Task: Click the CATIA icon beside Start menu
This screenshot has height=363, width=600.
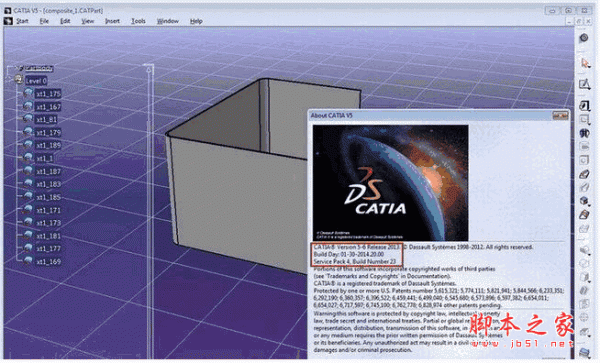Action: [8, 21]
